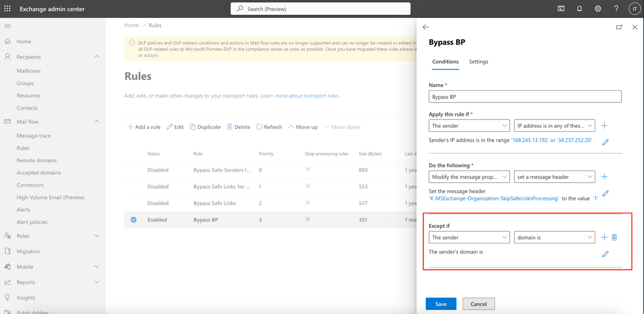644x314 pixels.
Task: Add another exception condition with plus icon
Action: tap(604, 237)
